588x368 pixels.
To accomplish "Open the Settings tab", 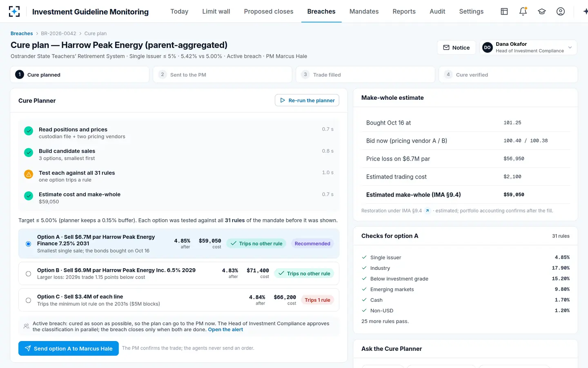I will [471, 11].
